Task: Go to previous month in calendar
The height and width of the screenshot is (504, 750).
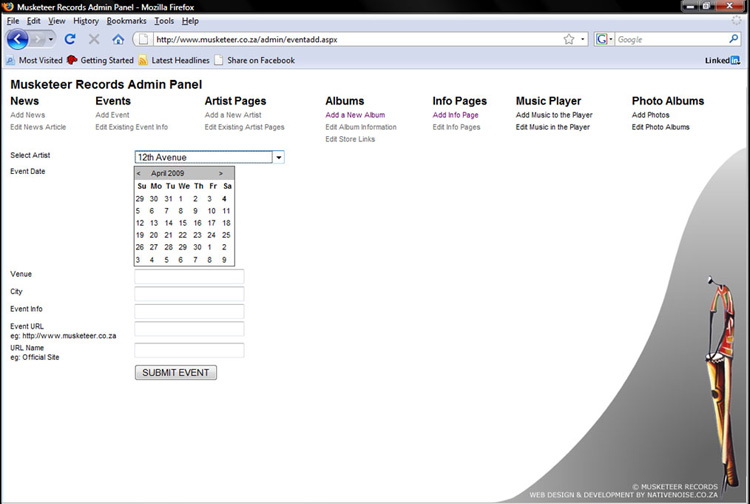Action: pyautogui.click(x=139, y=174)
